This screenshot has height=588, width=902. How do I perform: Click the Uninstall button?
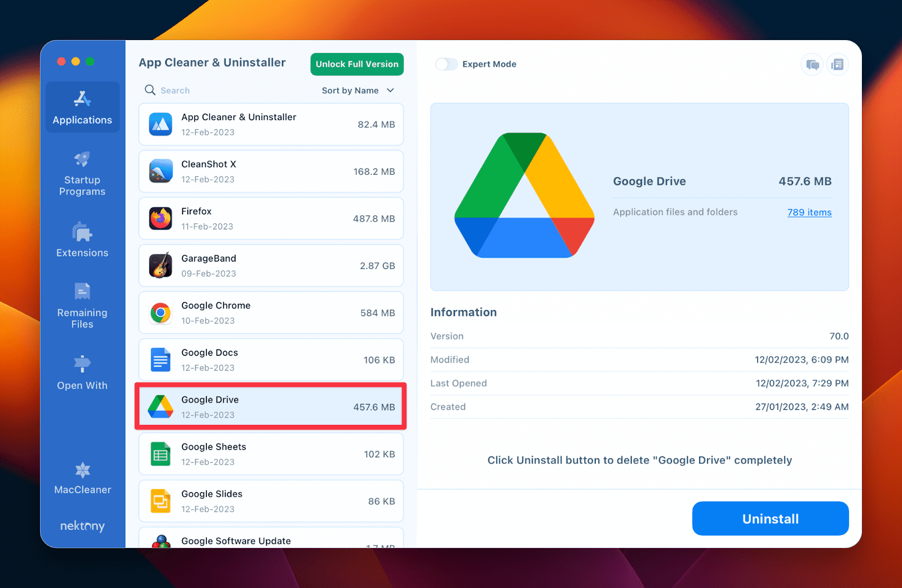[x=770, y=518]
